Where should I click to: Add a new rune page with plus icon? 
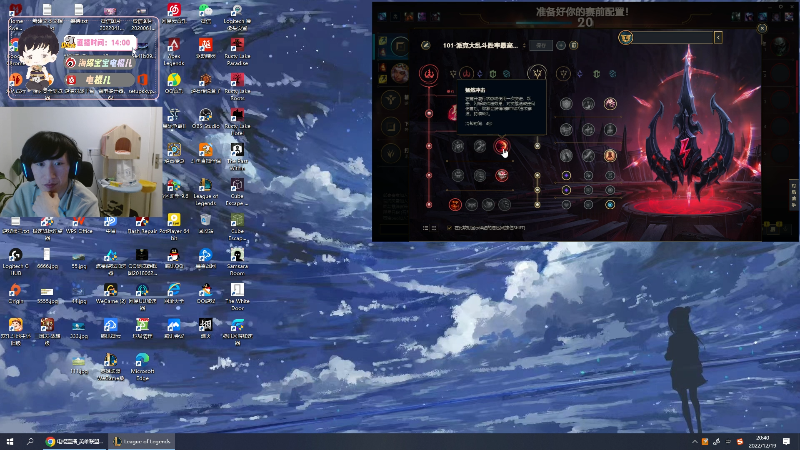pyautogui.click(x=561, y=45)
